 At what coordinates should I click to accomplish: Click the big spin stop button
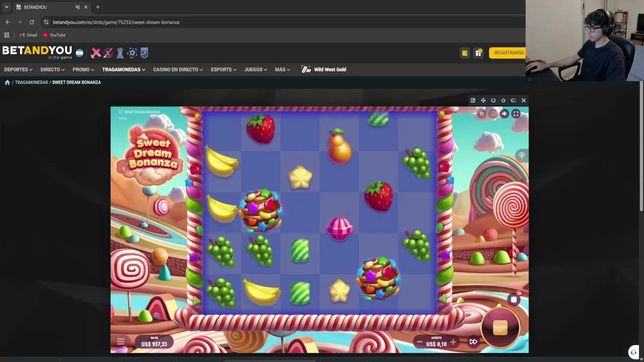(500, 327)
